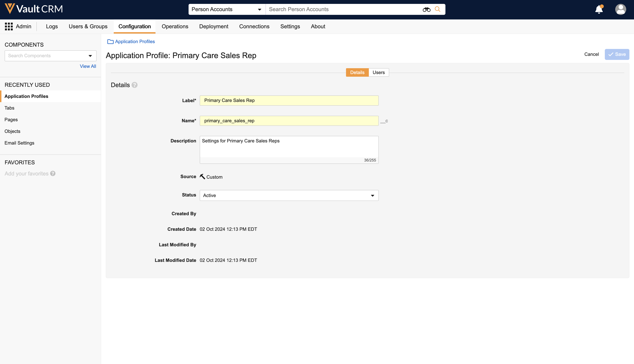The image size is (634, 364).
Task: Click the orange magnifier search icon
Action: [x=437, y=9]
